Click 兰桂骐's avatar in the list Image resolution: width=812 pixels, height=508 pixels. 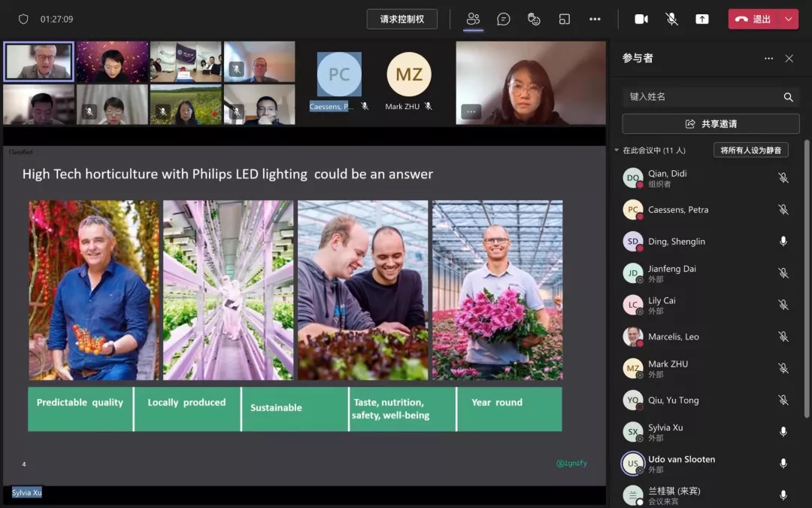click(x=633, y=495)
